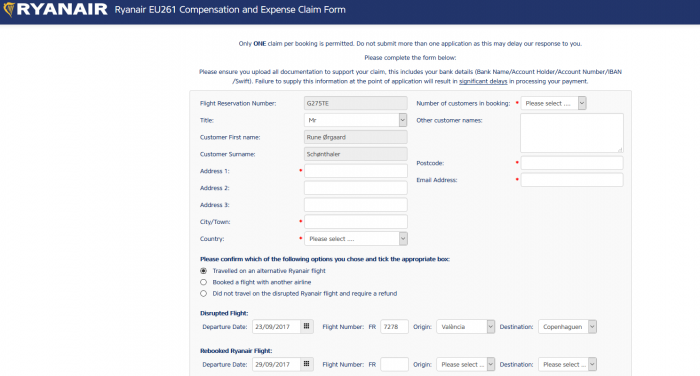Image resolution: width=700 pixels, height=376 pixels.
Task: Open the Title dropdown showing Mr
Action: click(356, 120)
